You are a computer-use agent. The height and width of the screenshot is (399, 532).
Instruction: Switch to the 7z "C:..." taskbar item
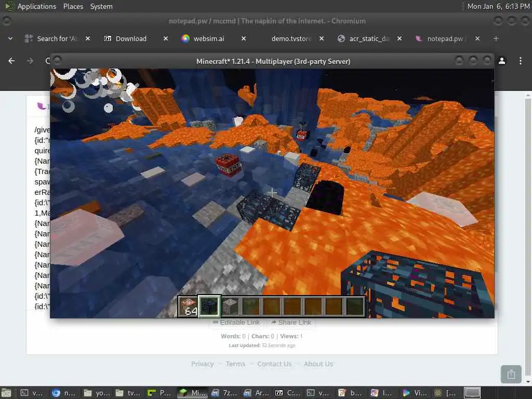coord(287,393)
